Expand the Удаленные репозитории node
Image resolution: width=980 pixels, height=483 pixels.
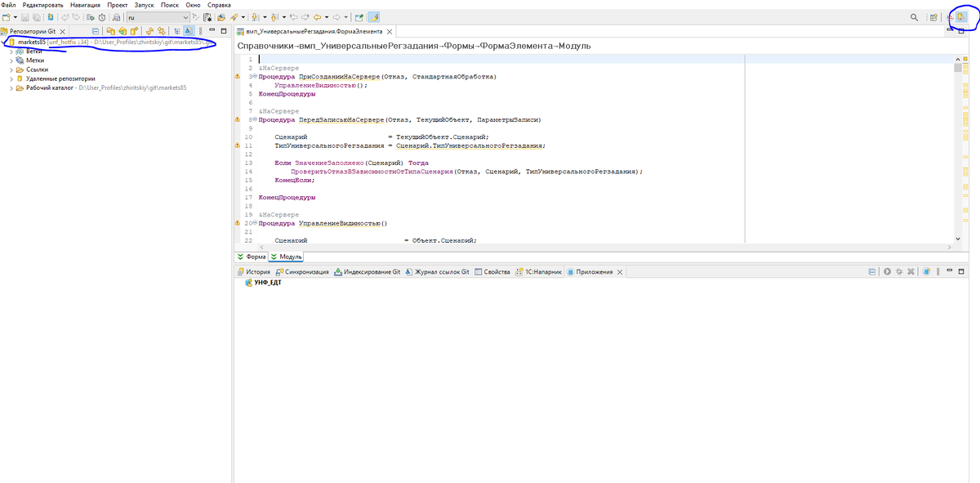(11, 78)
